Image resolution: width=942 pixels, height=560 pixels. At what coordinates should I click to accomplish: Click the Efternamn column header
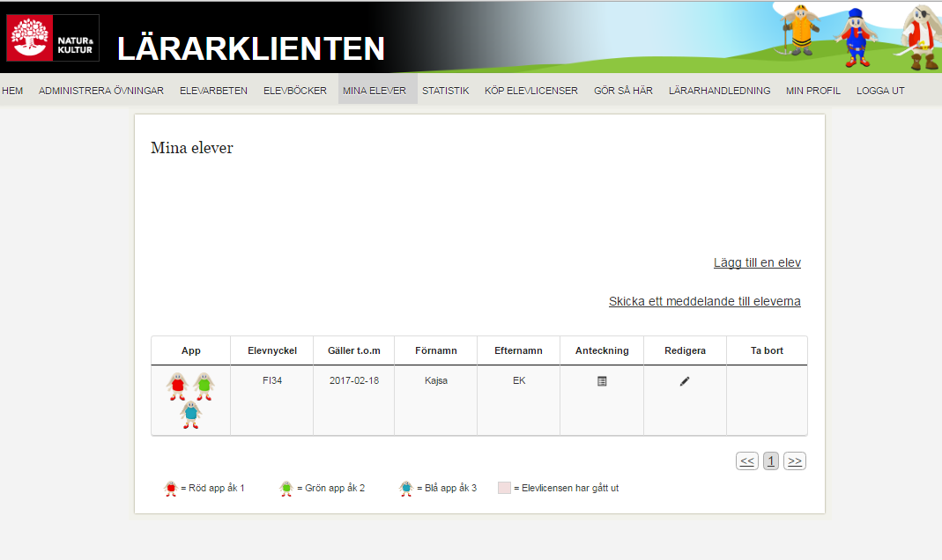tap(518, 350)
